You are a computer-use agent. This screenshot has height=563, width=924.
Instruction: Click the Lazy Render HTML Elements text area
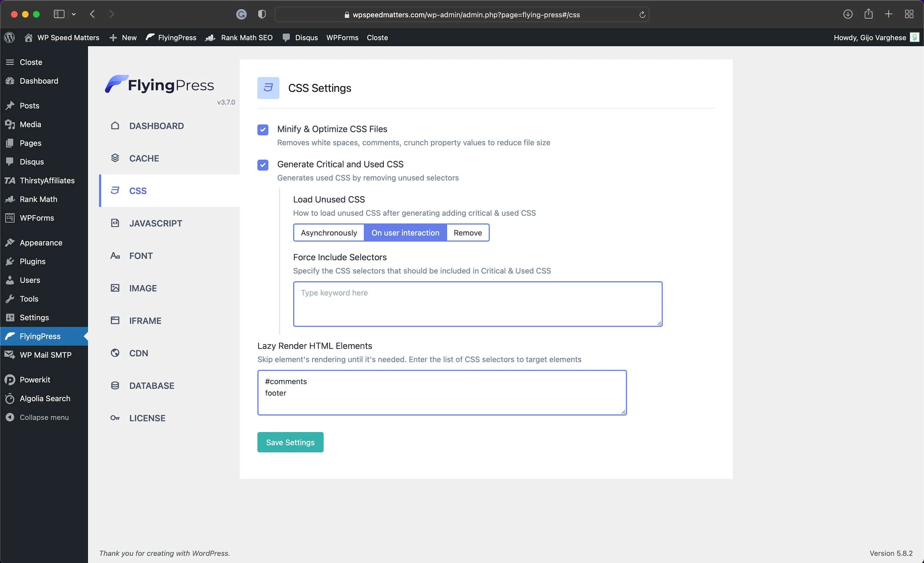click(442, 392)
